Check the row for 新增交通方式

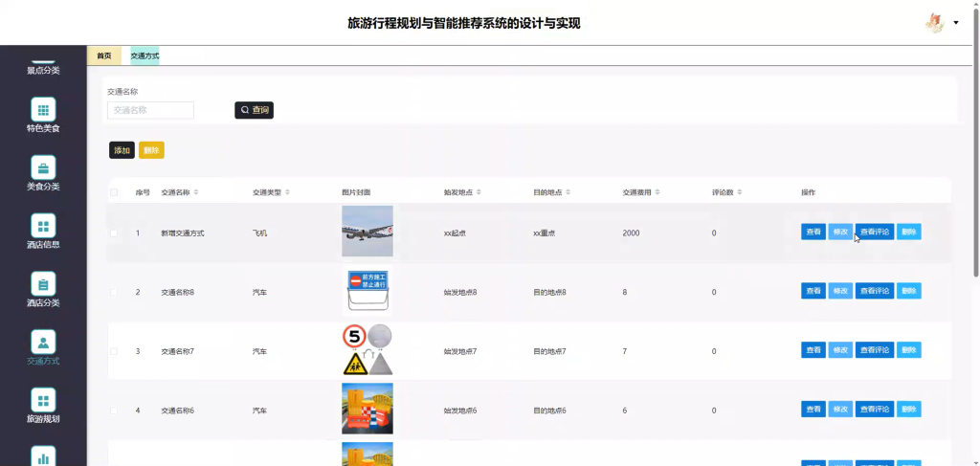(x=114, y=233)
